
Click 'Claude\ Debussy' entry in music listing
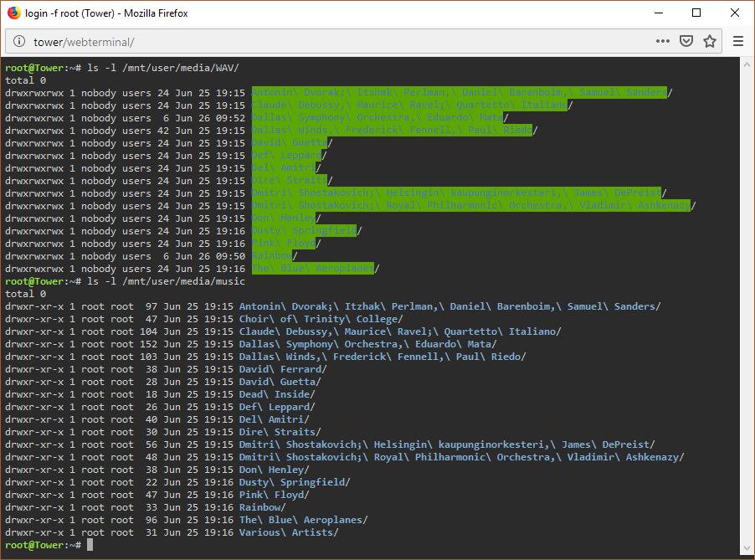(401, 331)
